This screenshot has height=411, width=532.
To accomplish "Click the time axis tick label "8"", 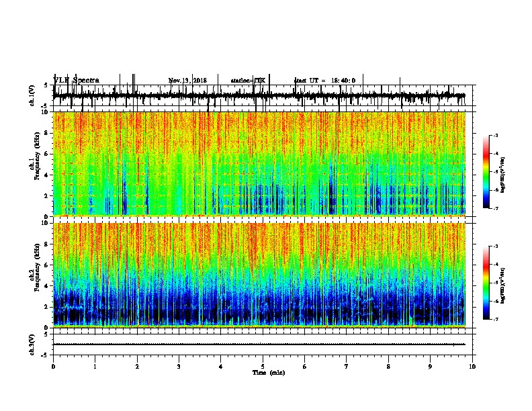I will point(388,367).
